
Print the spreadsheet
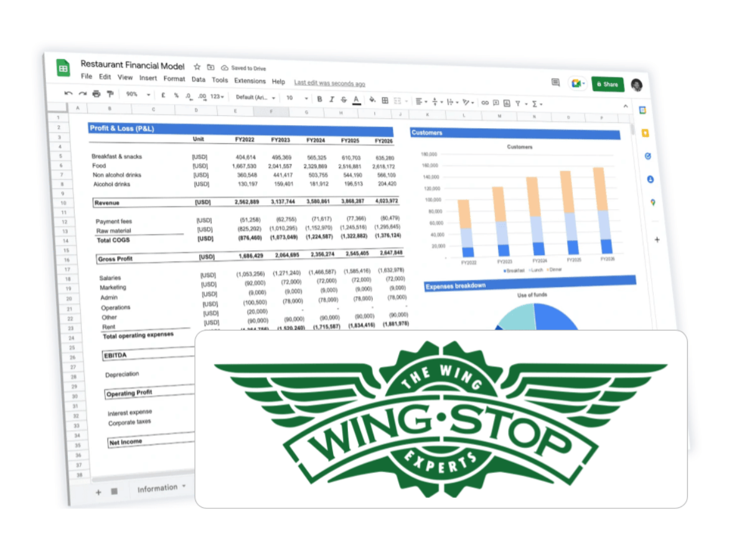(96, 94)
